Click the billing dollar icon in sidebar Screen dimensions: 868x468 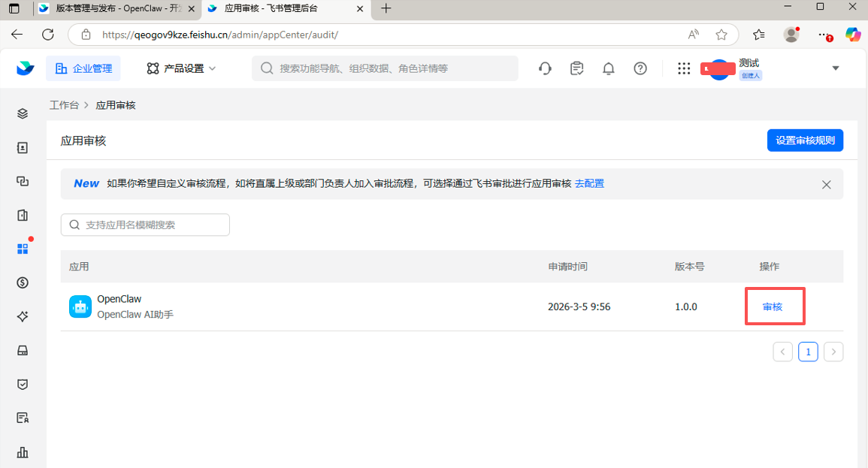23,282
